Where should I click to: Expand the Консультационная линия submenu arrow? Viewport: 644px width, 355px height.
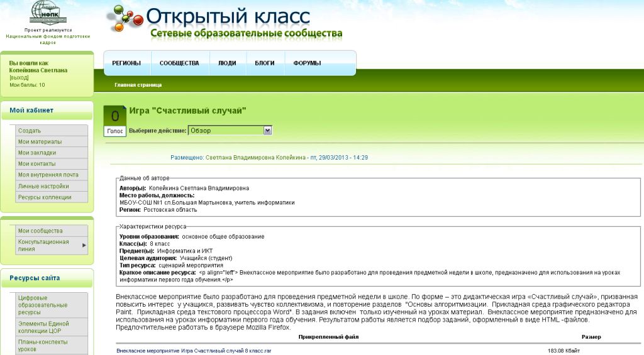pyautogui.click(x=84, y=245)
